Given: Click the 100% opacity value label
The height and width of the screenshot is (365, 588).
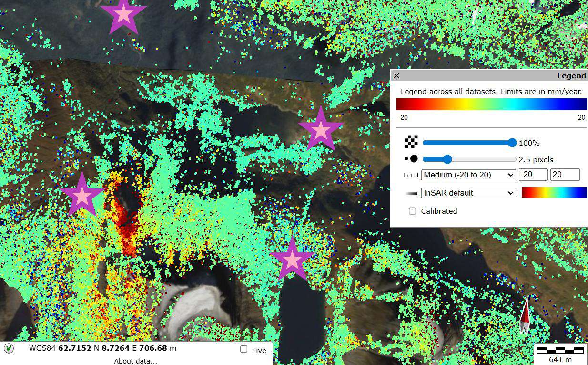Looking at the screenshot, I should click(529, 143).
